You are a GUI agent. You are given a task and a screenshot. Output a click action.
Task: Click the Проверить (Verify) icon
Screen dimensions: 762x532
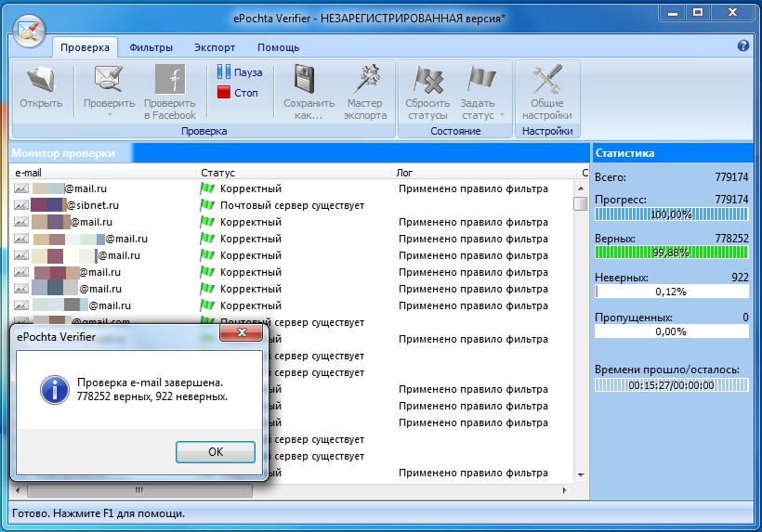(109, 81)
